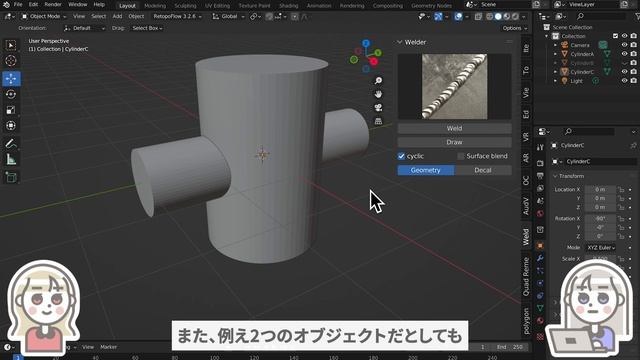Collapse the Transform panel

(555, 176)
